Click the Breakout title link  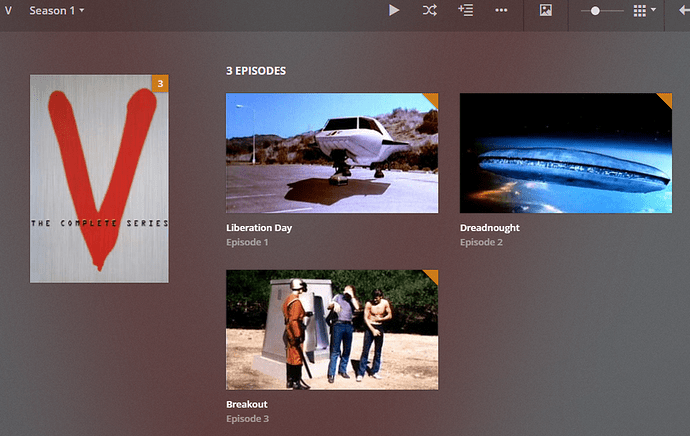[246, 404]
